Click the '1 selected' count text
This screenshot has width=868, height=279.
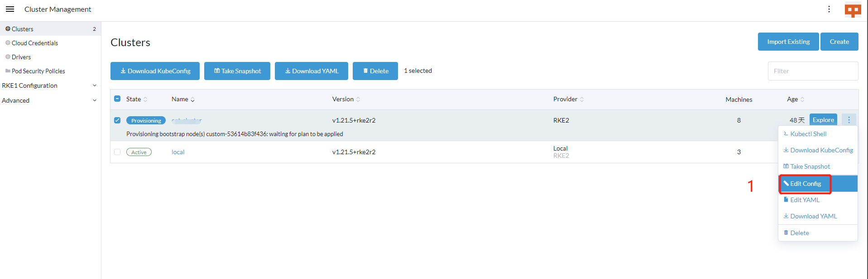pyautogui.click(x=418, y=71)
